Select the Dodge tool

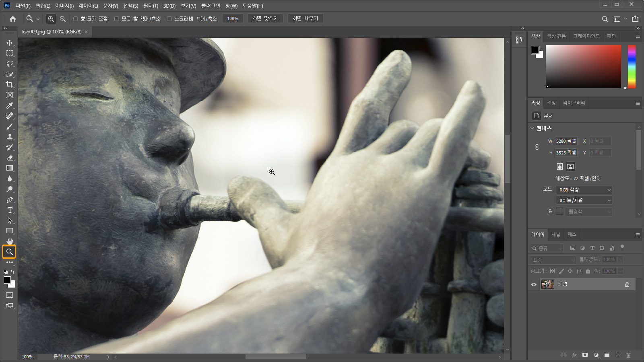(10, 189)
